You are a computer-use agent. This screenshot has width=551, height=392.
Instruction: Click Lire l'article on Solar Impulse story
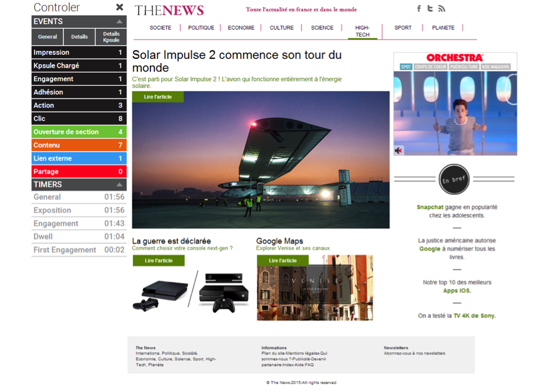click(x=158, y=97)
